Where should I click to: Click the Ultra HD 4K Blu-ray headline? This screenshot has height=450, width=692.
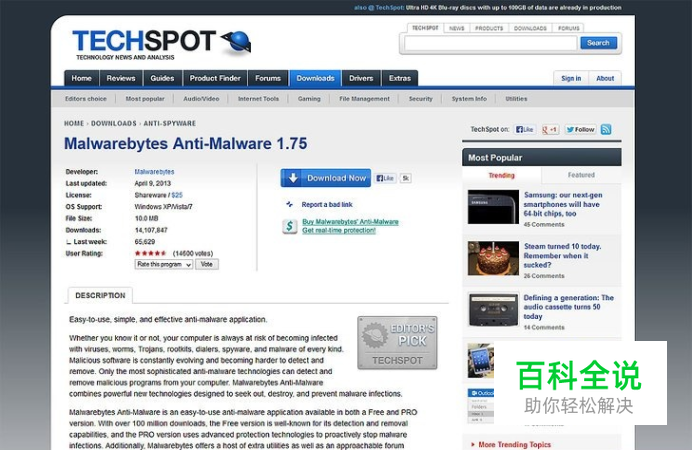(514, 8)
